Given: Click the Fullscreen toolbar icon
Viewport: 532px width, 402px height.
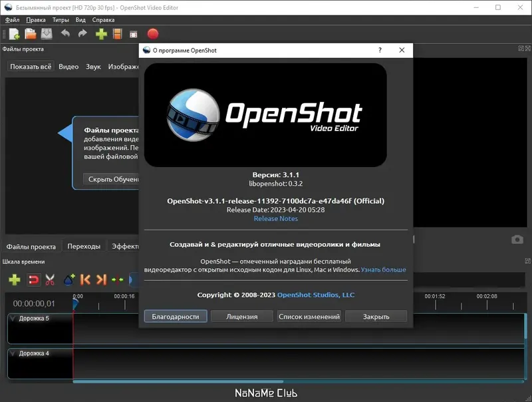Looking at the screenshot, I should coord(134,35).
